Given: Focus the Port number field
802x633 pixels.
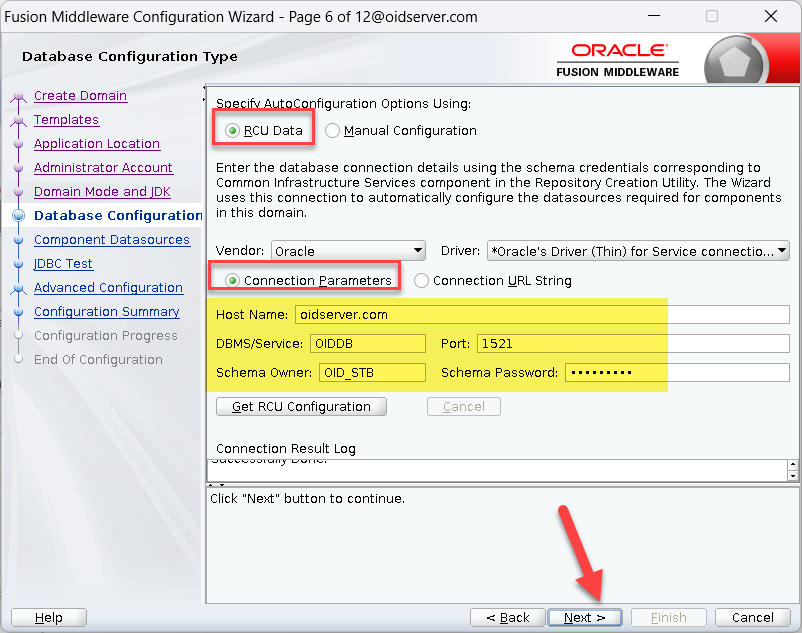Looking at the screenshot, I should tap(632, 344).
